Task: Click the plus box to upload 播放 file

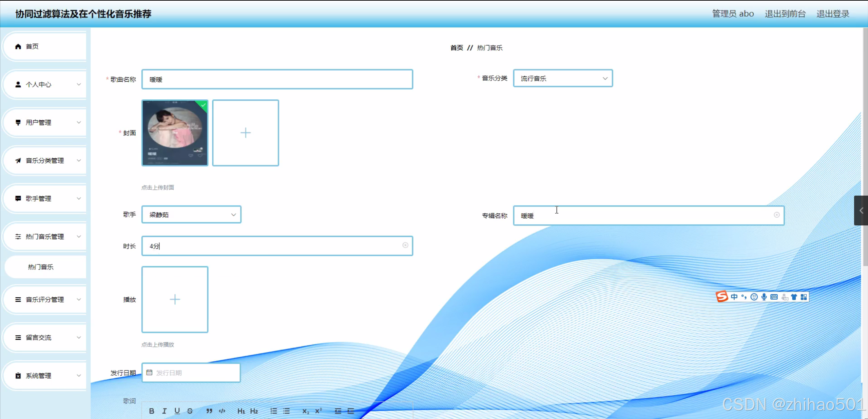Action: [x=175, y=299]
